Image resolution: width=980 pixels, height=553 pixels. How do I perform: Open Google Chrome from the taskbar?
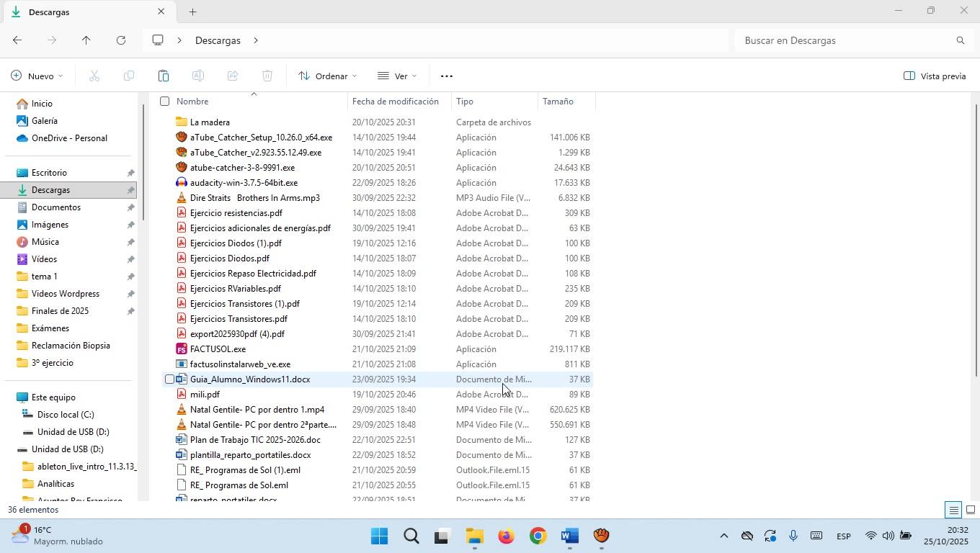[538, 536]
